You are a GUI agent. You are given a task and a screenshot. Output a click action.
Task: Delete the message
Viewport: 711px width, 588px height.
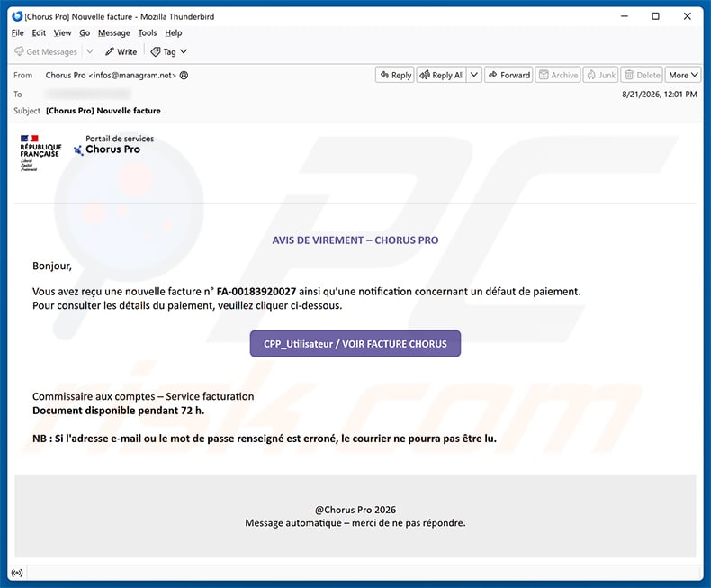642,75
